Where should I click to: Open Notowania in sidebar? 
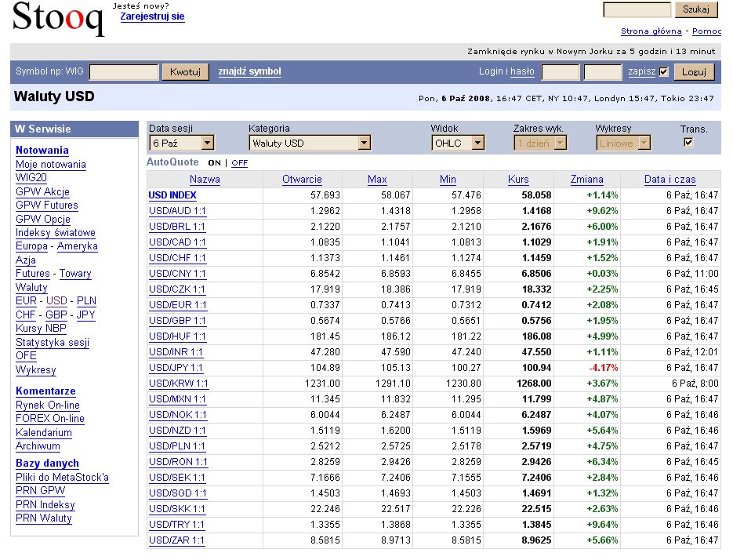click(42, 150)
